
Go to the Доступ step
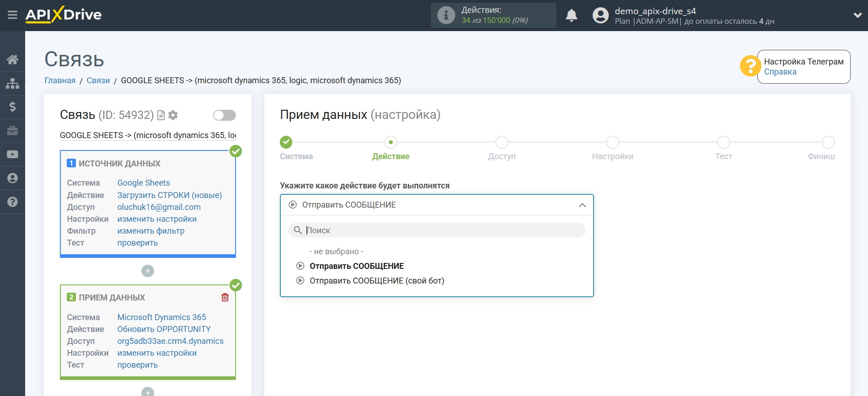pos(502,142)
